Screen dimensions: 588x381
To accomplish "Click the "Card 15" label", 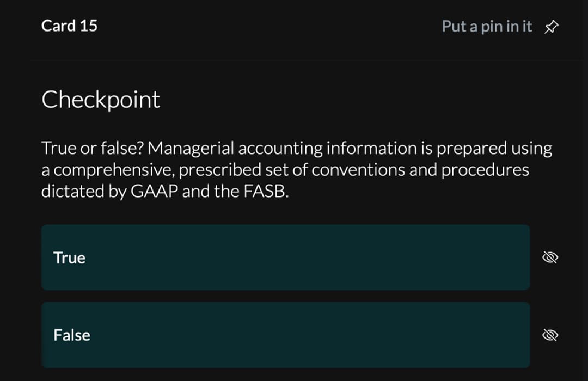I will click(69, 26).
